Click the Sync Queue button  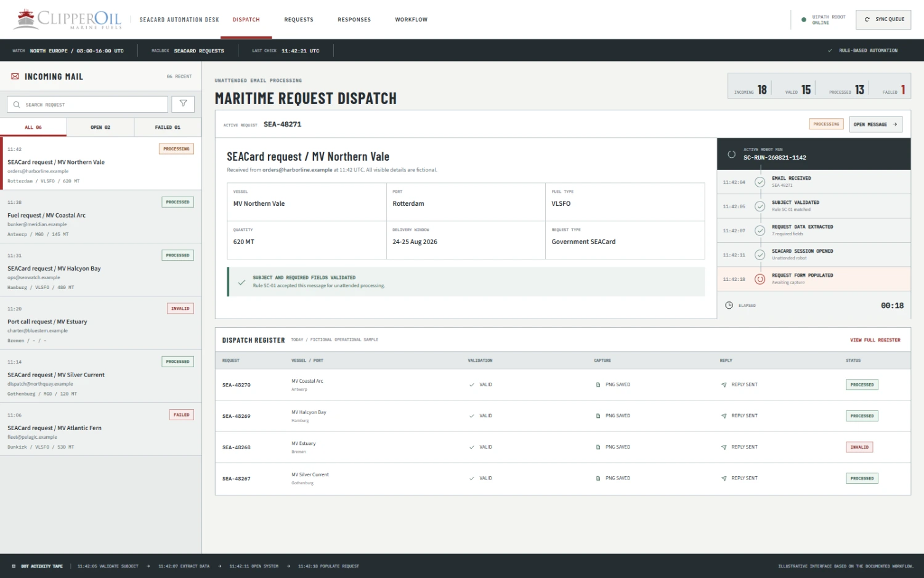(883, 20)
